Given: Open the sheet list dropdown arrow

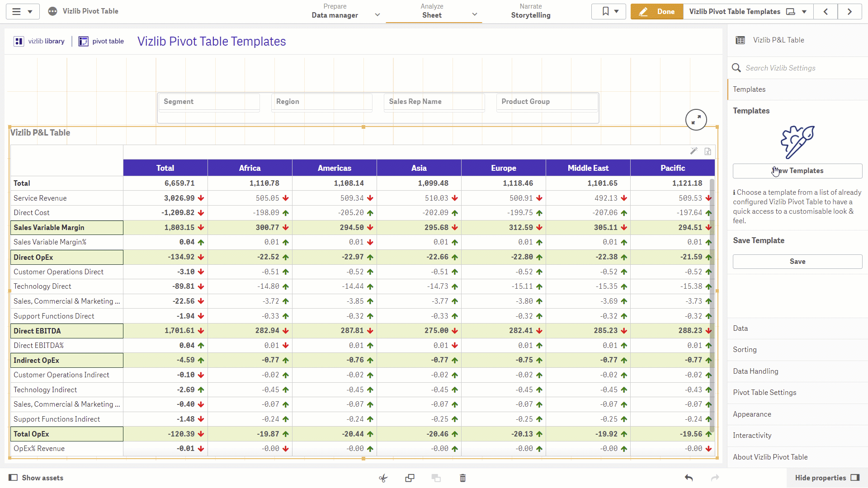Looking at the screenshot, I should (x=804, y=12).
